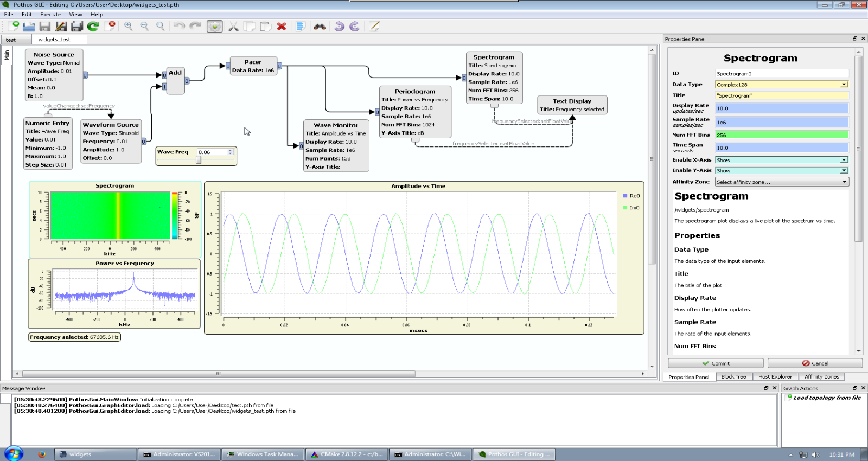Expand the Enable X-Axis dropdown
The image size is (868, 461).
click(x=781, y=160)
